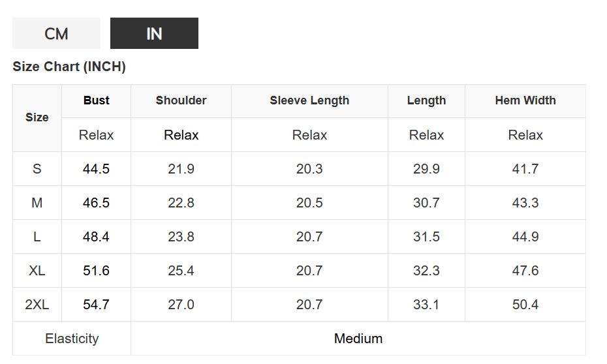
Task: Click the Size header cell
Action: coord(37,117)
